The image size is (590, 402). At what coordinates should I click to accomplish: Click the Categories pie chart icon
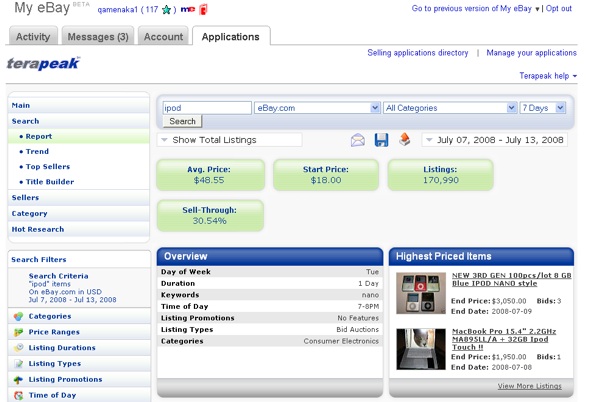click(18, 316)
